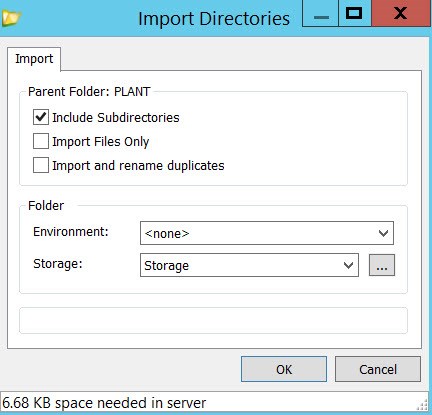Click OK to confirm import
The image size is (432, 415).
284,369
